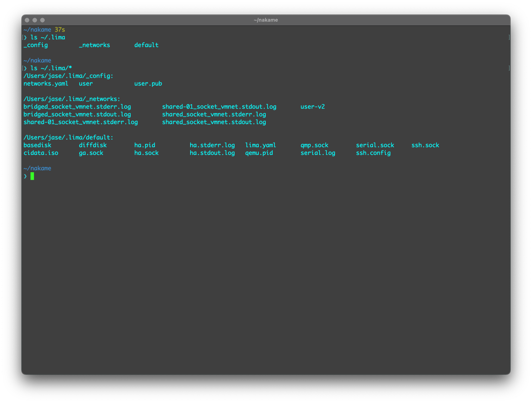Click the cidata.iso file name
The image size is (532, 403).
(x=41, y=153)
